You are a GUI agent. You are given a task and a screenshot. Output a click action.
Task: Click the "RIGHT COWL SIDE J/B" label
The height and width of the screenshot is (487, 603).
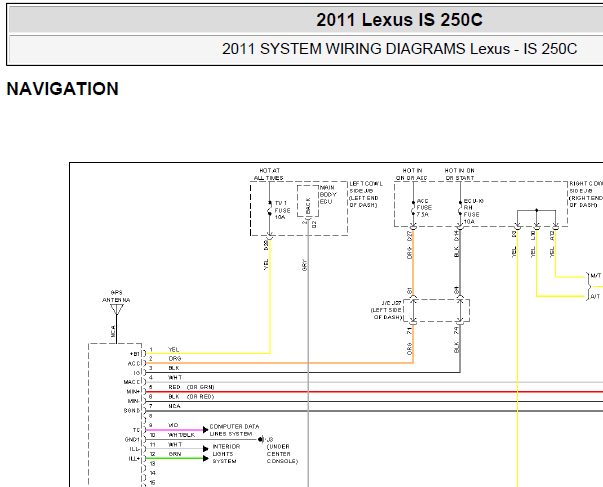pyautogui.click(x=586, y=194)
